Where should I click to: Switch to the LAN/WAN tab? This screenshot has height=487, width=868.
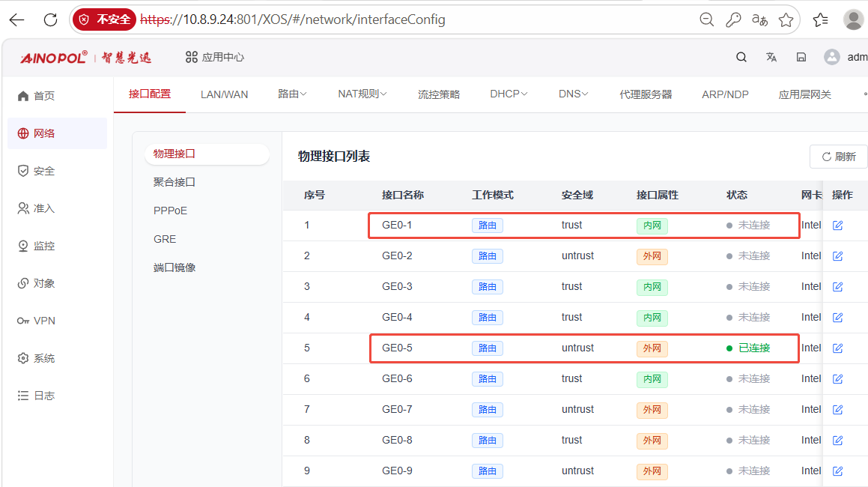coord(224,94)
